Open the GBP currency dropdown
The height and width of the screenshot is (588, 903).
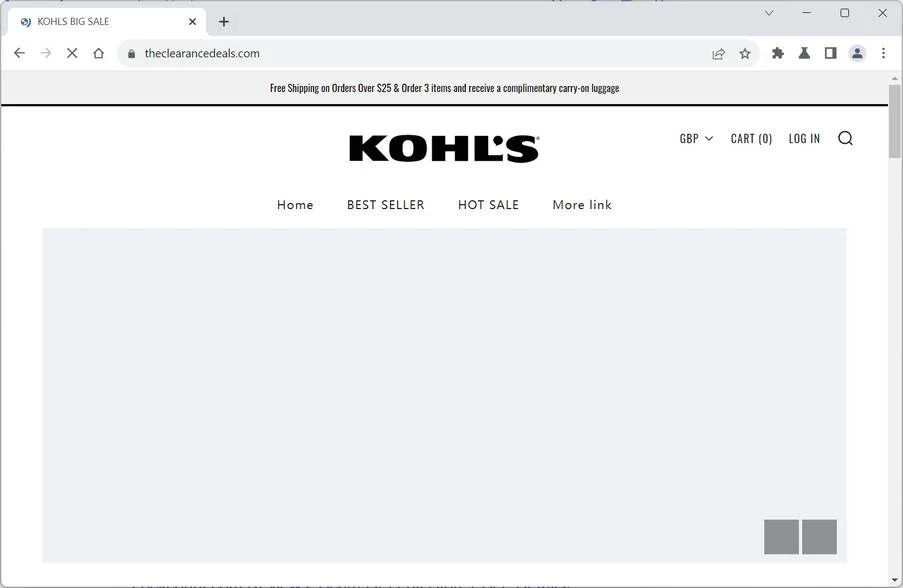696,138
